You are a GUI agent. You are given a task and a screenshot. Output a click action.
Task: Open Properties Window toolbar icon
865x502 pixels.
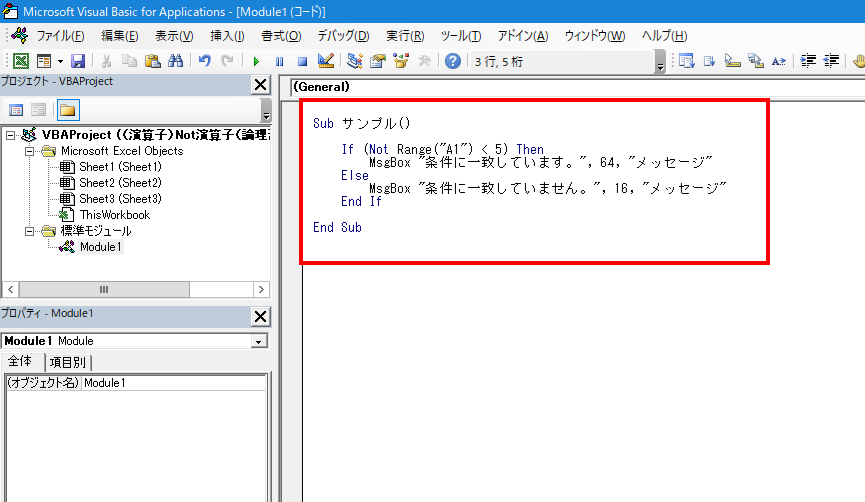[378, 61]
